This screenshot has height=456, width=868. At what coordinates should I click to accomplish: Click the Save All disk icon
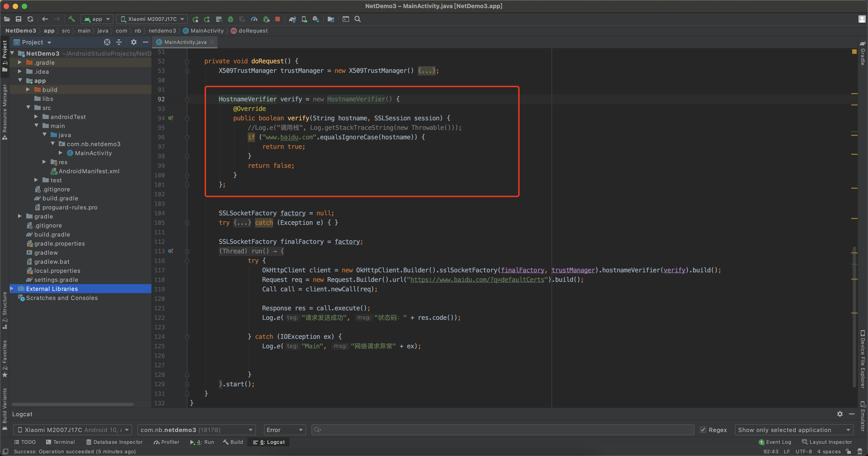pyautogui.click(x=19, y=19)
